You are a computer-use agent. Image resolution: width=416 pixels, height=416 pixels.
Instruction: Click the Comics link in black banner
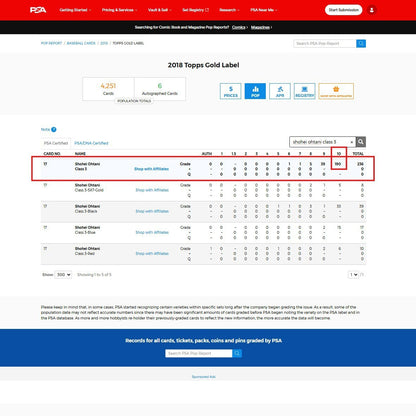tap(239, 27)
